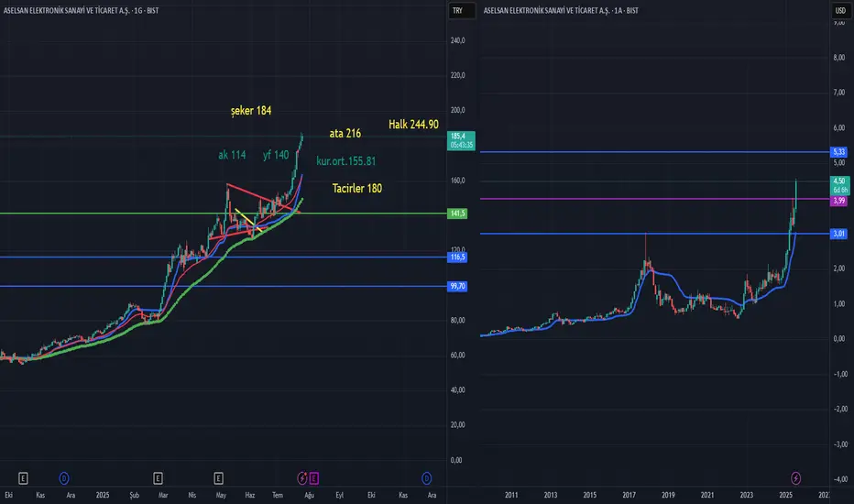Click the 40,00 price axis value
This screenshot has height=504, width=854.
coord(457,390)
